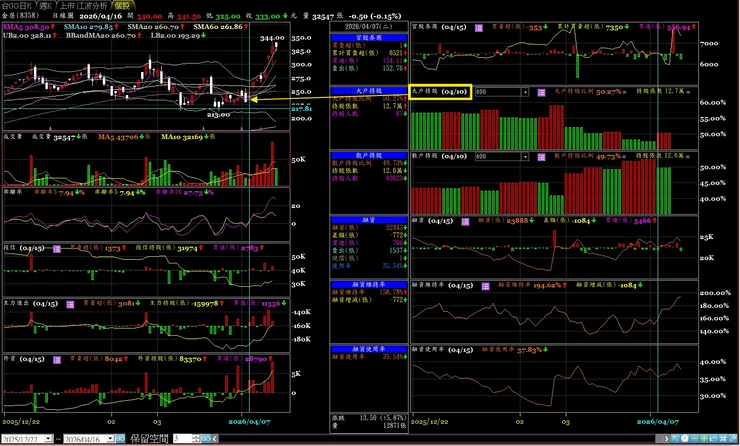Open the end date 2026/04/16 dropdown
The image size is (740, 446).
(x=110, y=439)
